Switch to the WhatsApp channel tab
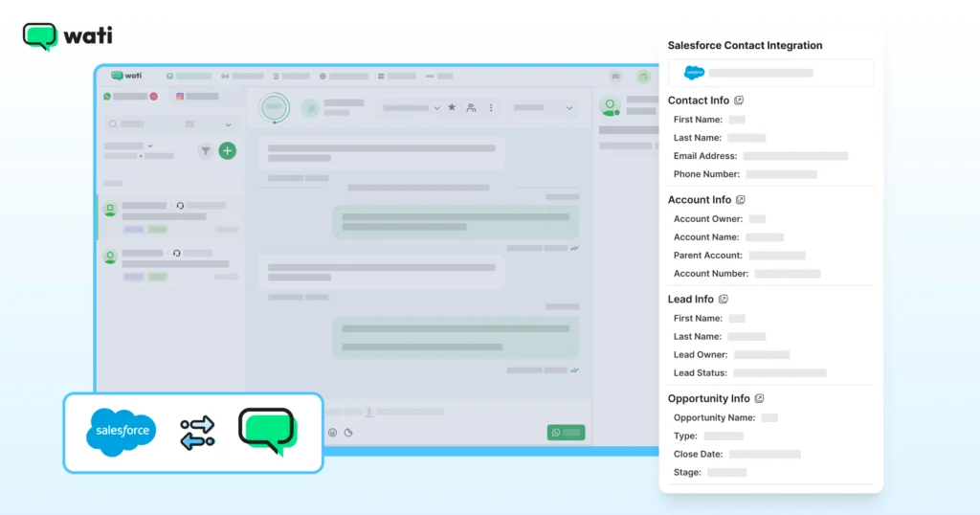980x515 pixels. pos(130,97)
